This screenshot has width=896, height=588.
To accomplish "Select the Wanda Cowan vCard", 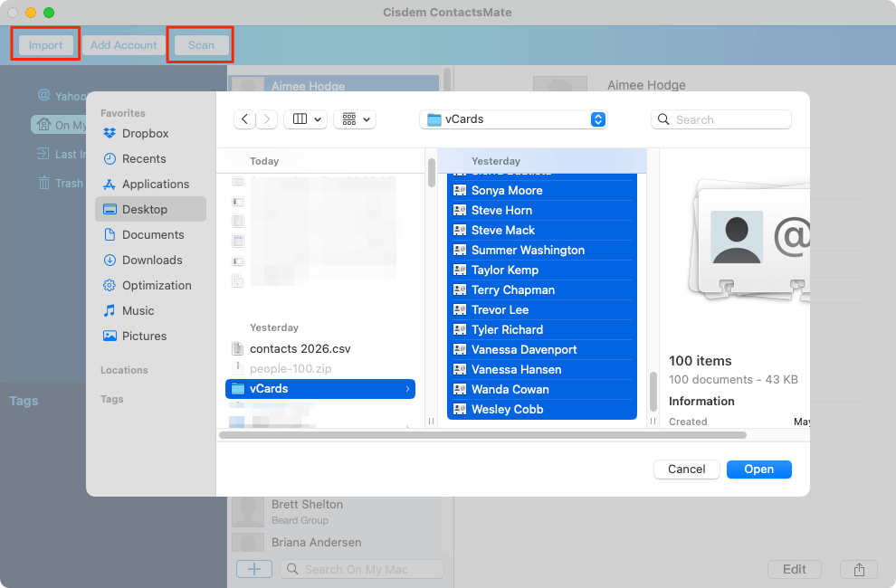I will coord(542,389).
